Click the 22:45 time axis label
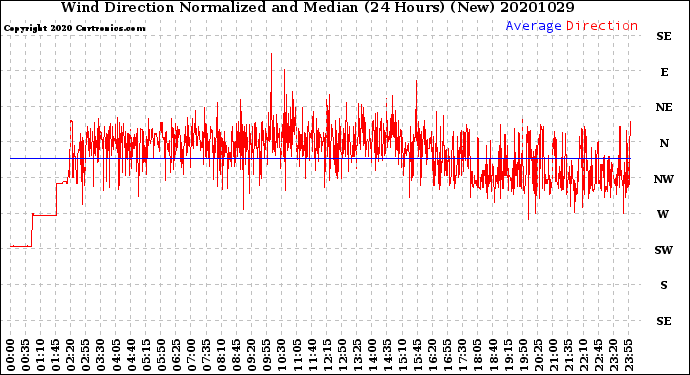 [x=598, y=355]
